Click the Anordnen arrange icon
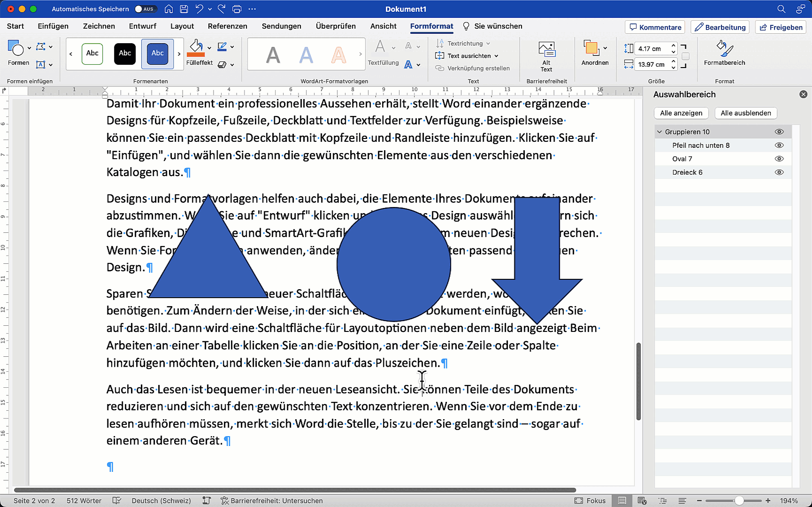The image size is (812, 507). pos(591,48)
